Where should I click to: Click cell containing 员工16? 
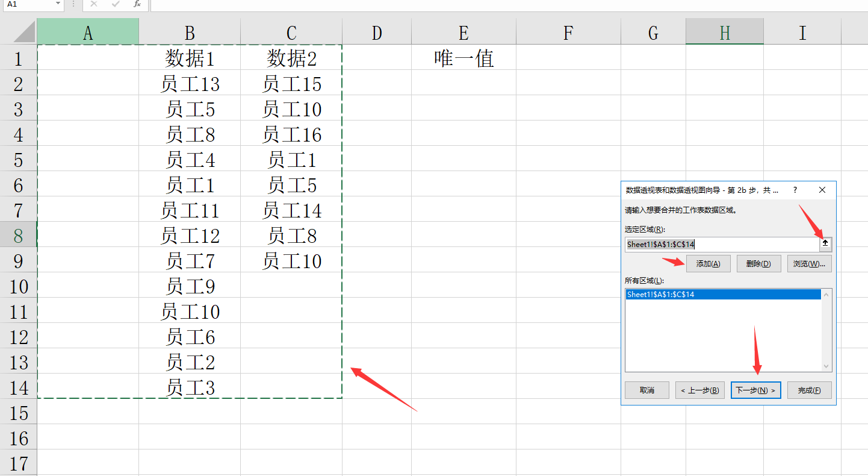291,134
